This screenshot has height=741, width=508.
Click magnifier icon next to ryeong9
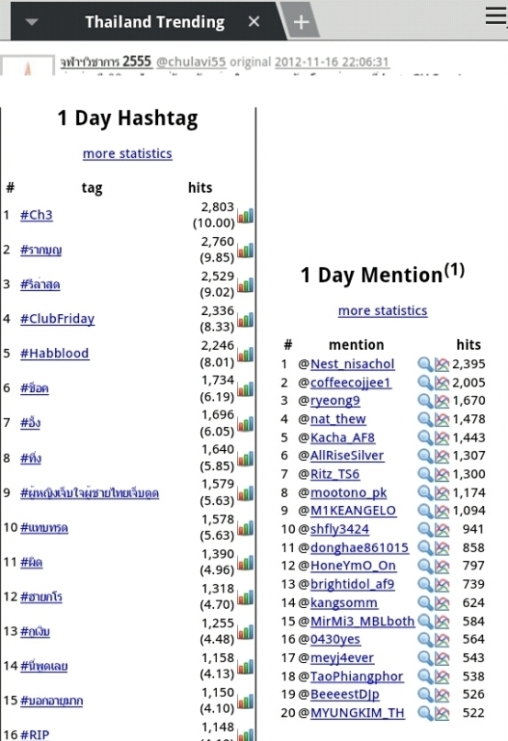[425, 401]
